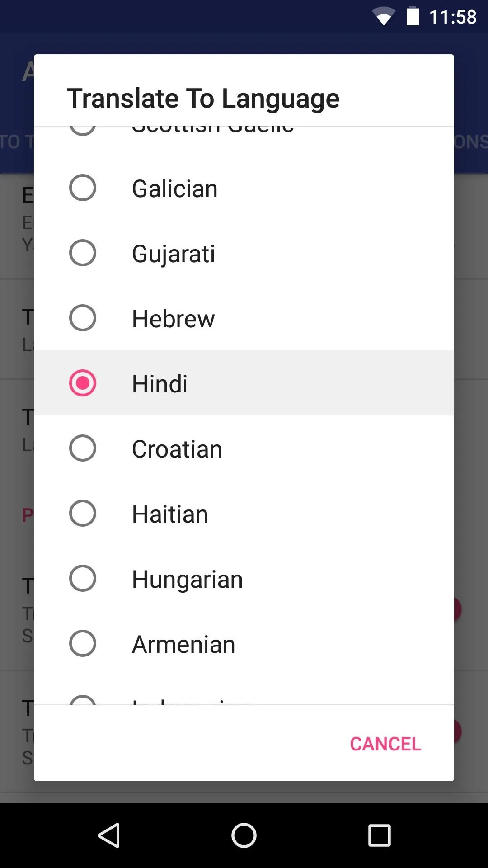
Task: Choose Hungarian language label
Action: coord(188,579)
